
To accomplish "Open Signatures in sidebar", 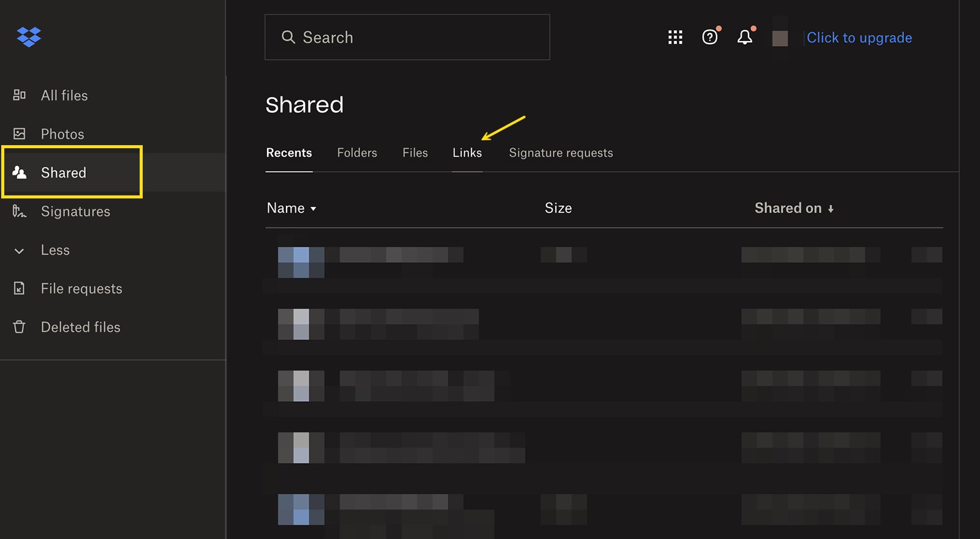I will pos(75,211).
